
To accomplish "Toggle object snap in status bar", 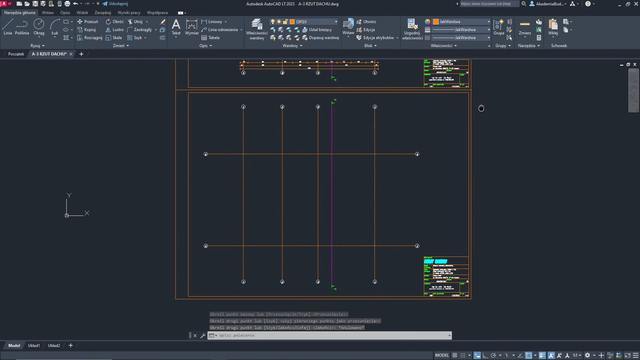I will point(529,356).
